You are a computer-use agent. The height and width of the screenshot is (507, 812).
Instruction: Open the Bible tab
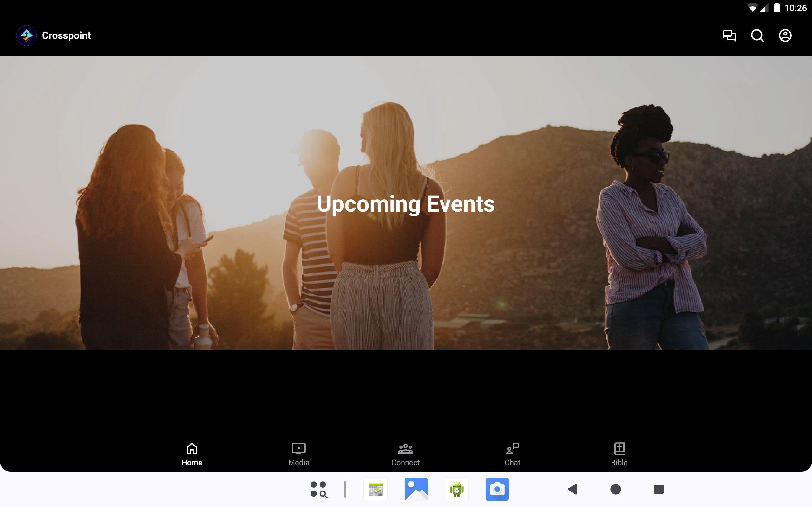(x=619, y=454)
